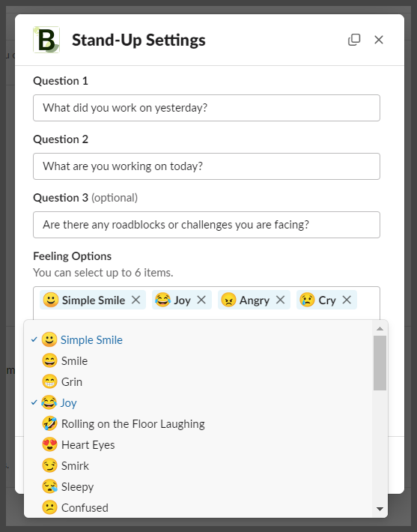This screenshot has height=532, width=417.
Task: Close the Stand-Up Settings dialog
Action: [x=379, y=40]
